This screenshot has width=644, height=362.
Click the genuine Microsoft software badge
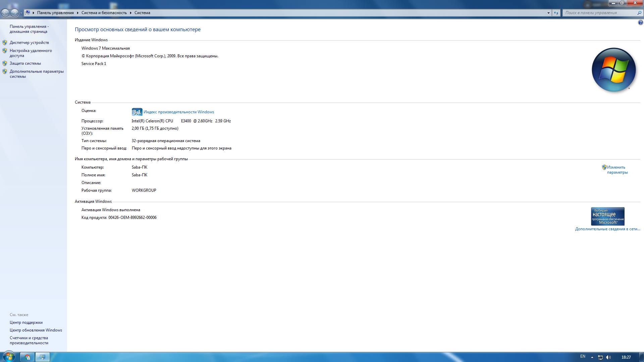coord(607,216)
